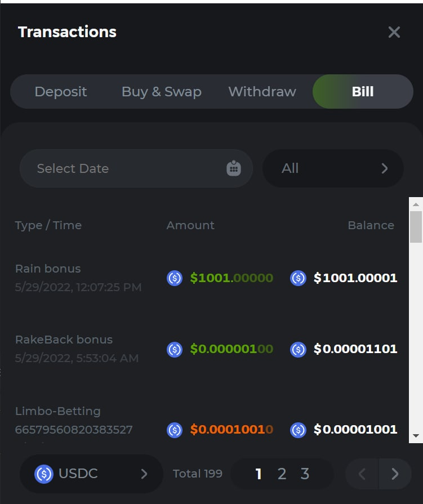Click the scrollbar down arrow

click(416, 436)
